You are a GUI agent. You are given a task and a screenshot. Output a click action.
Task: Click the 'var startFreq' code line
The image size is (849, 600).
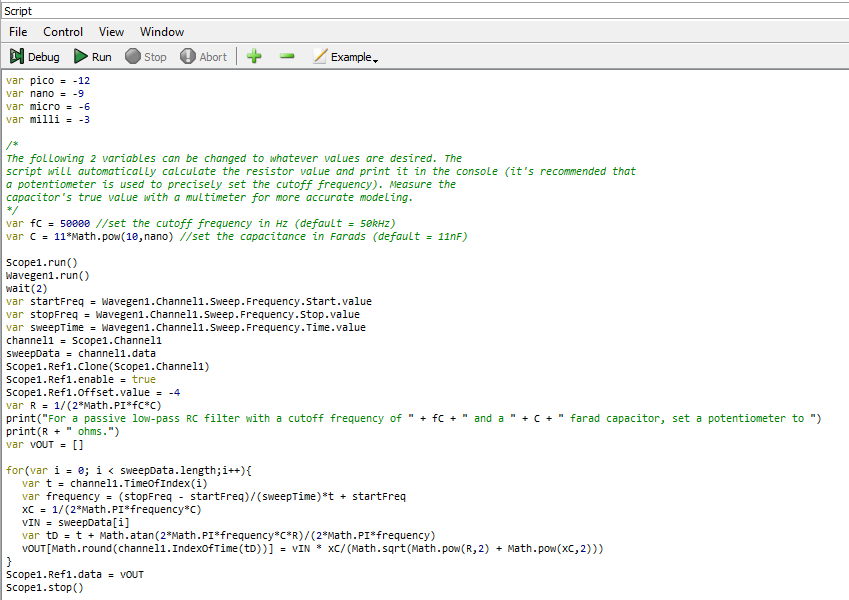point(189,302)
